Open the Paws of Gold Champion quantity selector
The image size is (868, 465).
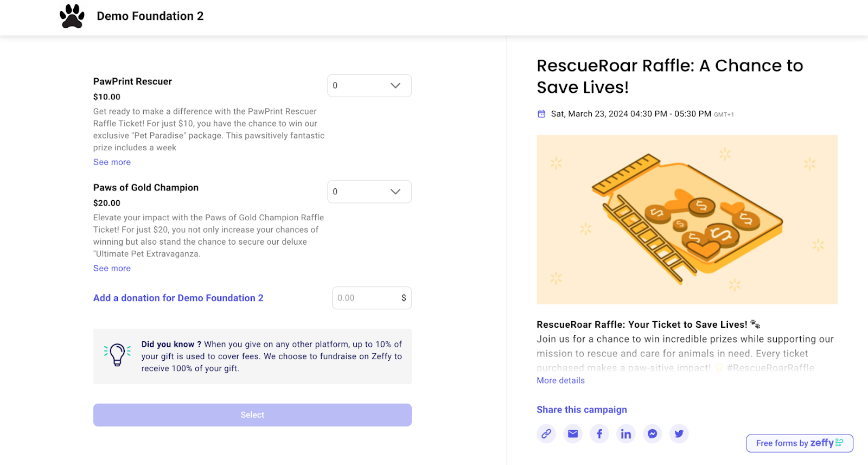369,192
